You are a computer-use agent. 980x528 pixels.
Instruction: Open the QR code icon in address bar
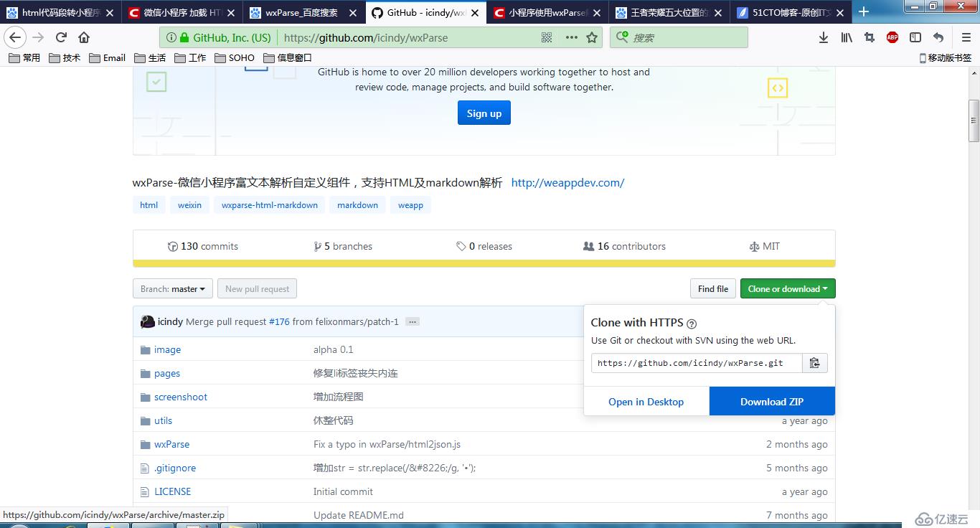[547, 37]
